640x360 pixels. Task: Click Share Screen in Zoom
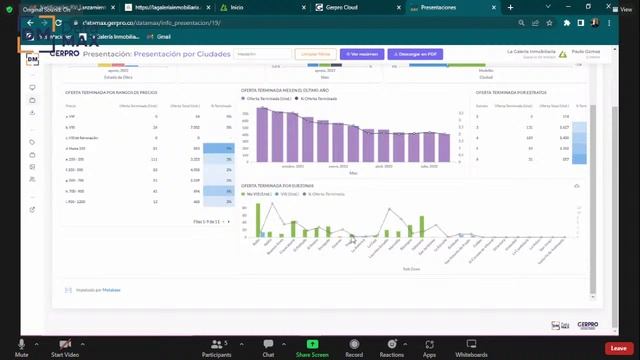(x=312, y=348)
